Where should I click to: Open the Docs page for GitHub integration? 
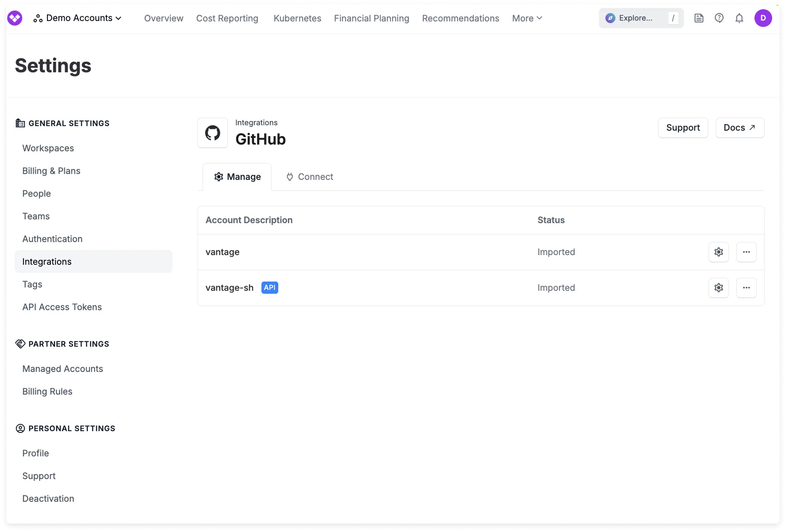click(740, 127)
